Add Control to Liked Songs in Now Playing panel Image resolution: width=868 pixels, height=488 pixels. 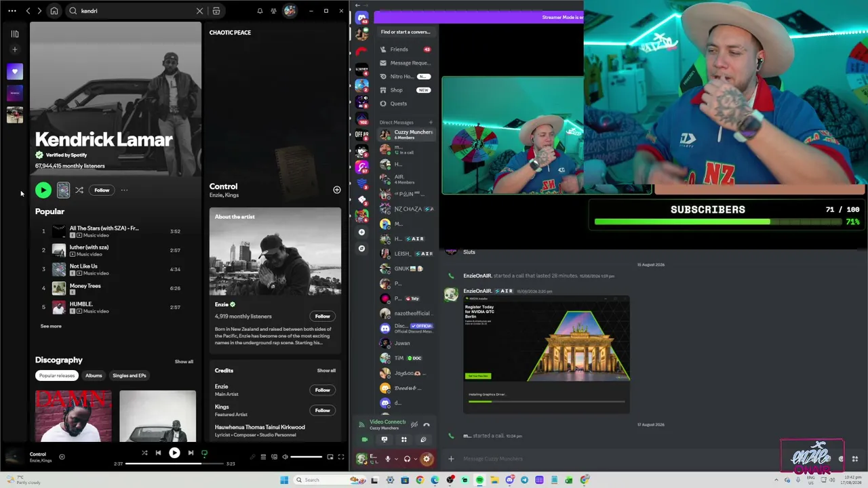[x=337, y=190]
